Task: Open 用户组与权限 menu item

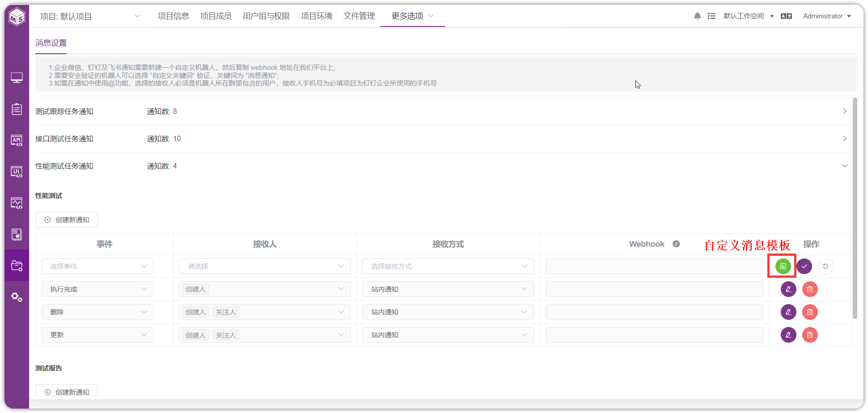Action: 266,16
